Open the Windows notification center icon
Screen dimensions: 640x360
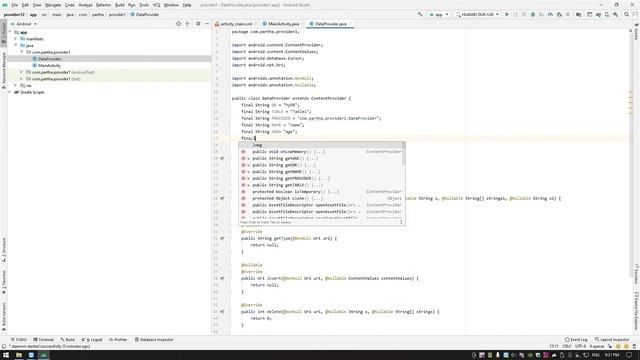[x=629, y=355]
